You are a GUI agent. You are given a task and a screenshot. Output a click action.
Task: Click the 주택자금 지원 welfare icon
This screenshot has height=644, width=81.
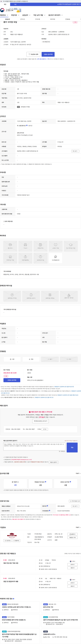(10, 258)
